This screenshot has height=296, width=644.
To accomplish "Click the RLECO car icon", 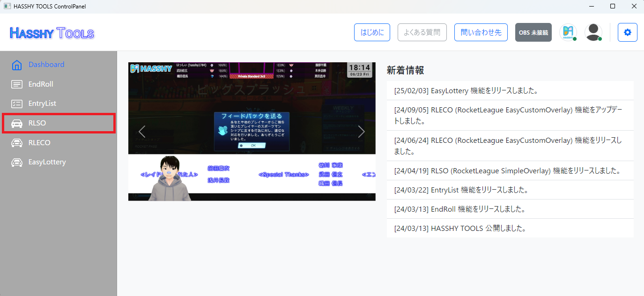I will [x=17, y=143].
